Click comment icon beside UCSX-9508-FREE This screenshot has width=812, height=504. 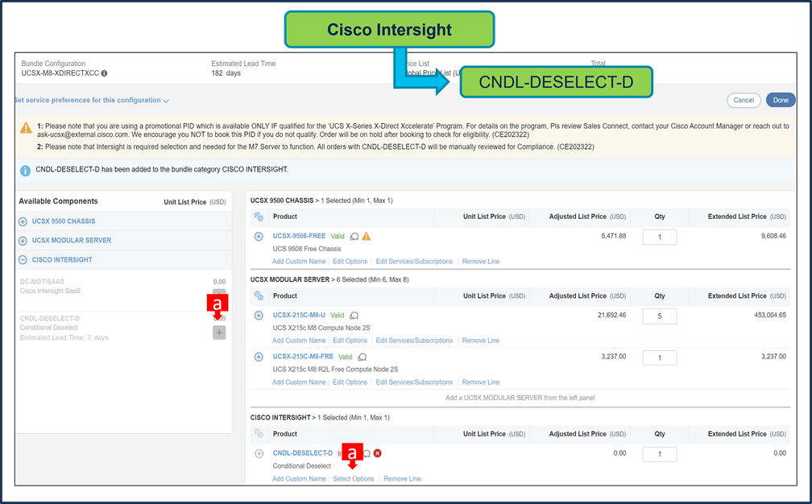pos(354,237)
